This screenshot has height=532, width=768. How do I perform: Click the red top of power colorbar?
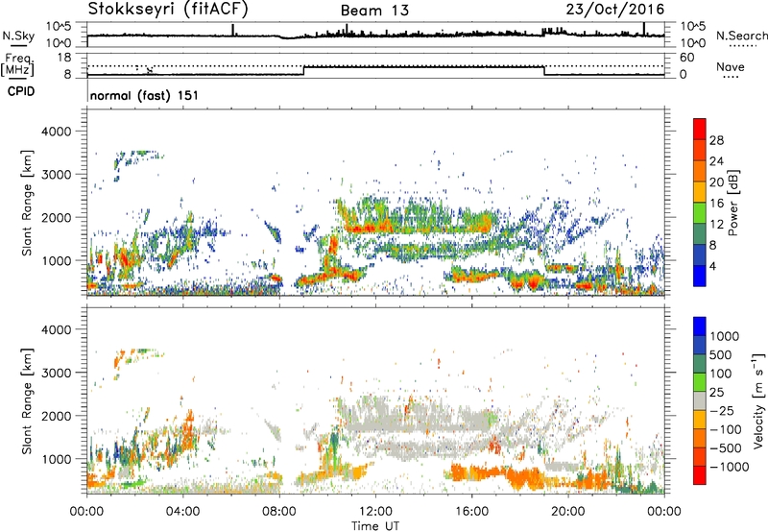click(x=700, y=129)
